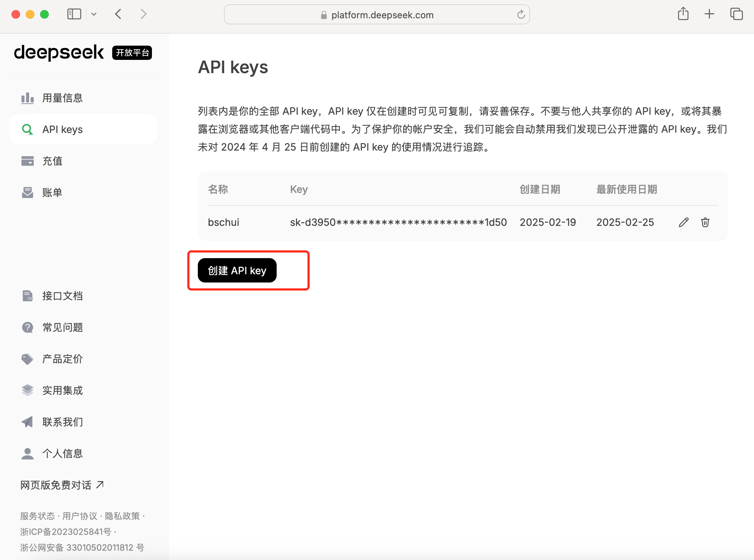The image size is (754, 560).
Task: Click the last used date 2025-02-25
Action: (x=625, y=222)
